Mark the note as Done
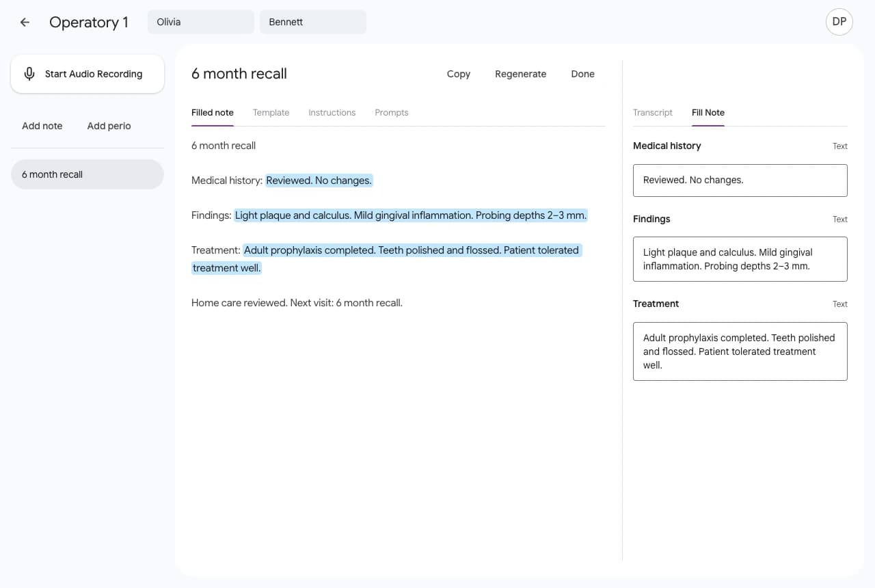 pos(582,74)
